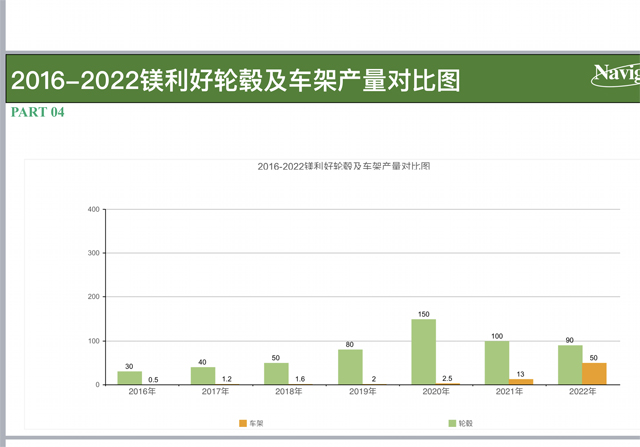This screenshot has height=447, width=640.
Task: Select the green 2020年 bar labeled 150
Action: (424, 351)
